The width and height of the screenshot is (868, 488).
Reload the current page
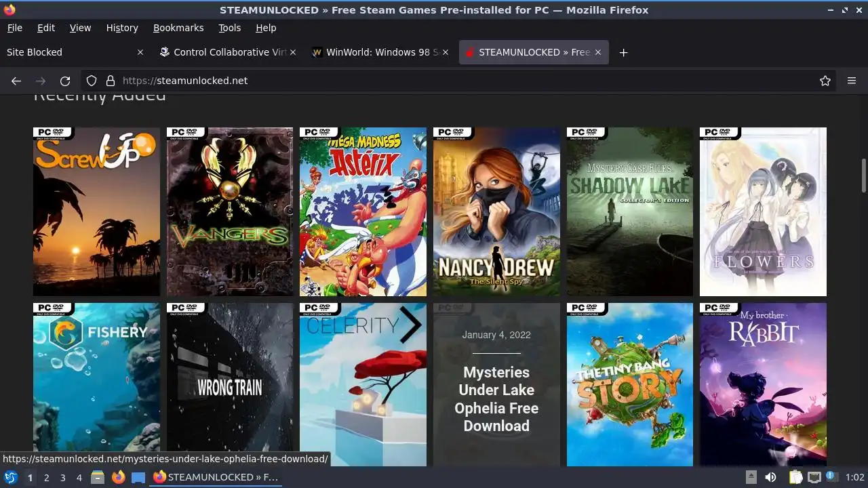coord(65,81)
